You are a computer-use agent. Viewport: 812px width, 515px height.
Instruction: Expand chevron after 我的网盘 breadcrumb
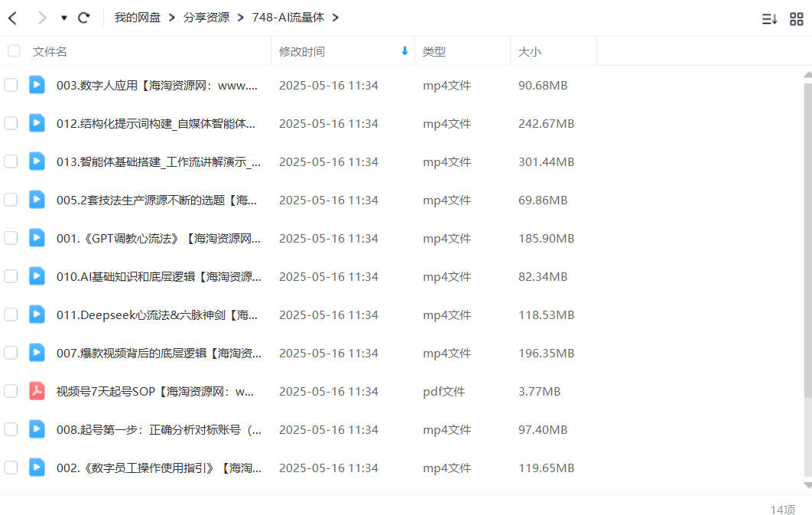[x=171, y=18]
